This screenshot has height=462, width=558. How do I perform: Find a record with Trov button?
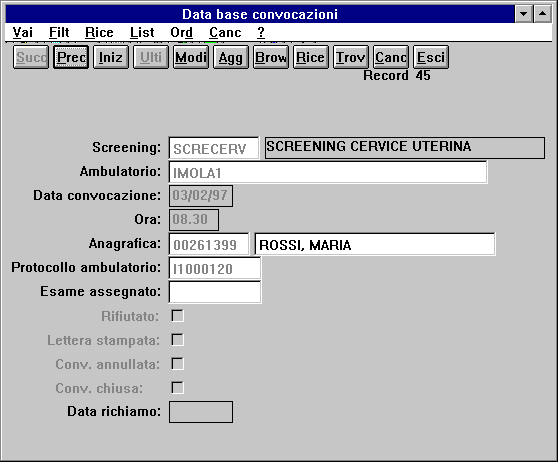[x=351, y=57]
